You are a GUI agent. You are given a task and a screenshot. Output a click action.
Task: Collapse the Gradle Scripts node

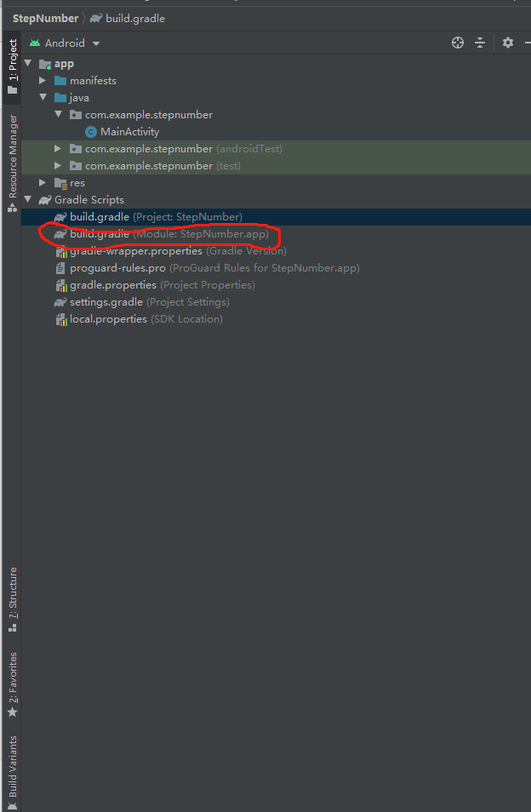tap(28, 199)
